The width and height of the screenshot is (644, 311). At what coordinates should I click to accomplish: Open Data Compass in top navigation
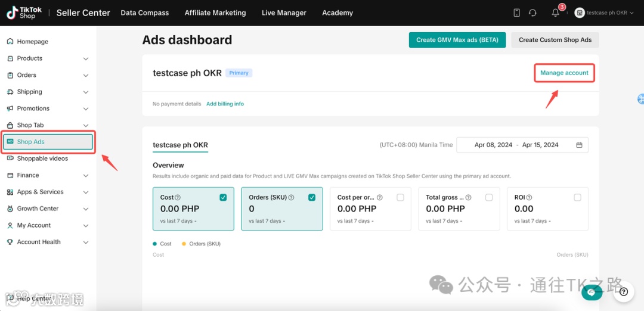point(144,13)
